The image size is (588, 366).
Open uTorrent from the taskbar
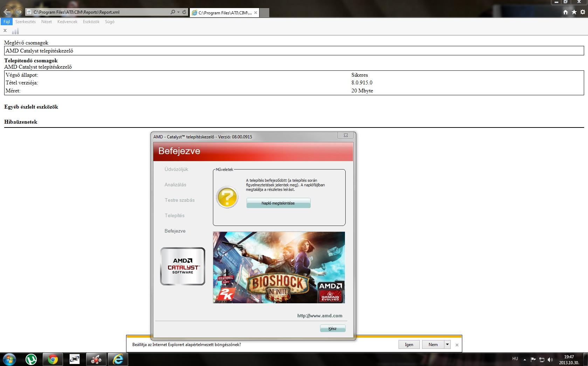32,359
